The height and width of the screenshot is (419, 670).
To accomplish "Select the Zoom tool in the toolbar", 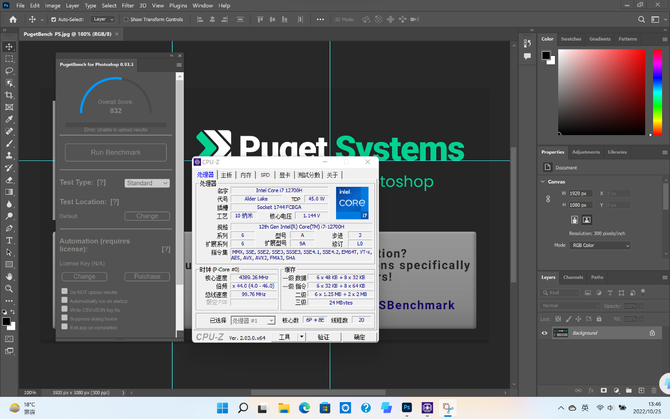I will click(9, 288).
